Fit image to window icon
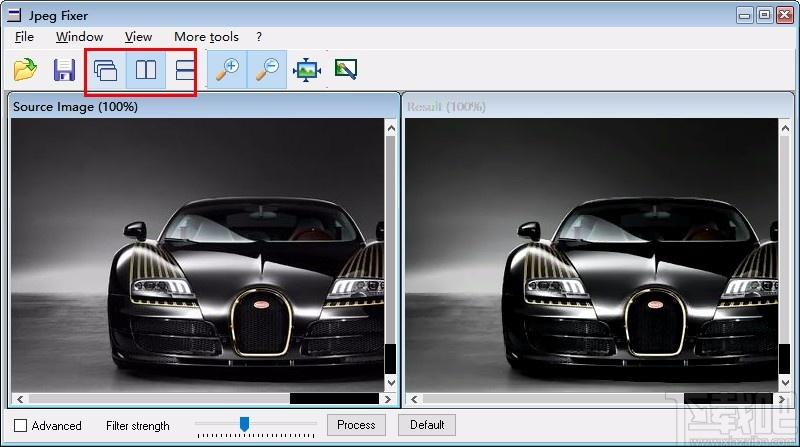The height and width of the screenshot is (447, 800). point(307,70)
